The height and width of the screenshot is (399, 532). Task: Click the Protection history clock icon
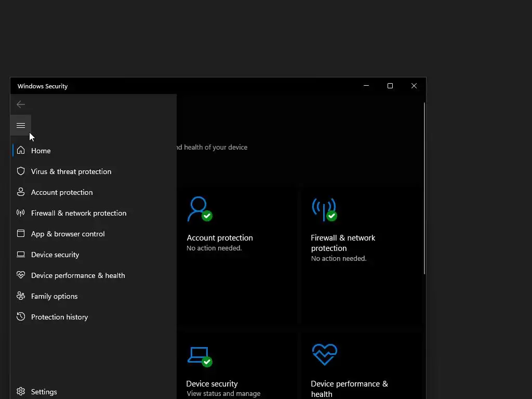pos(21,316)
